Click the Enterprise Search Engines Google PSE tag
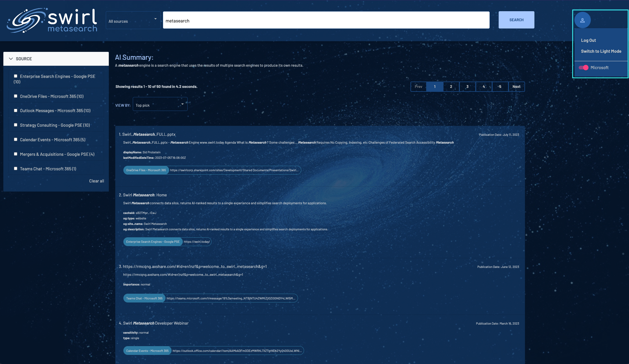The width and height of the screenshot is (629, 364). tap(152, 242)
